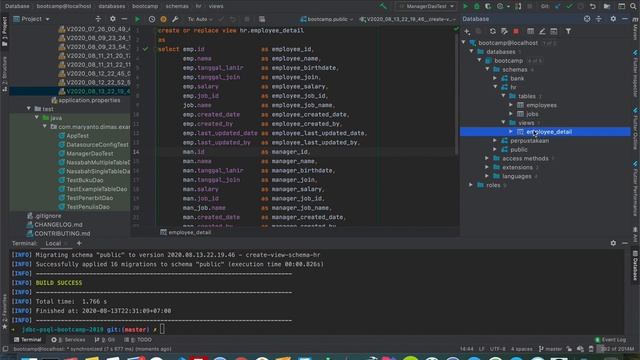640x360 pixels.
Task: Click master branch in status bar
Action: pyautogui.click(x=550, y=349)
